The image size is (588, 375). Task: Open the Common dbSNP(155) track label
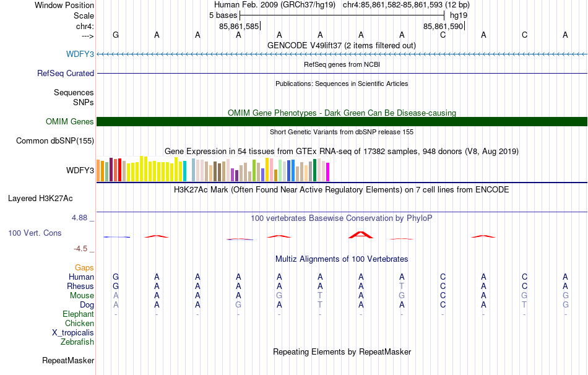tap(54, 140)
